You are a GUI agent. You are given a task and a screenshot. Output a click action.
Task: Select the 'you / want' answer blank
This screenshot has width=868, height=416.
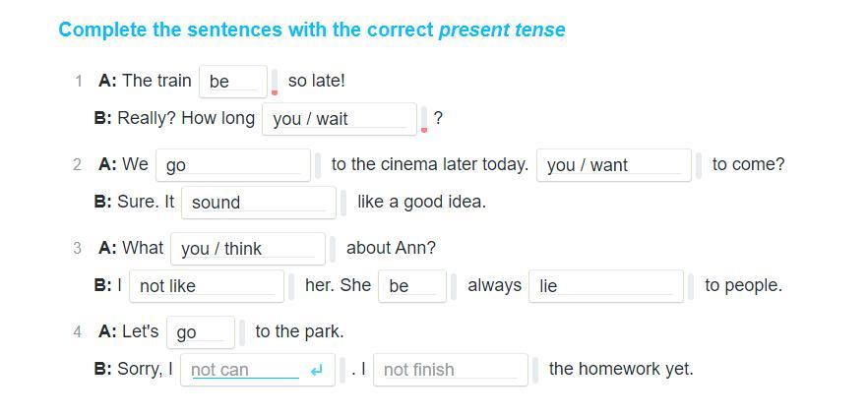pyautogui.click(x=612, y=165)
